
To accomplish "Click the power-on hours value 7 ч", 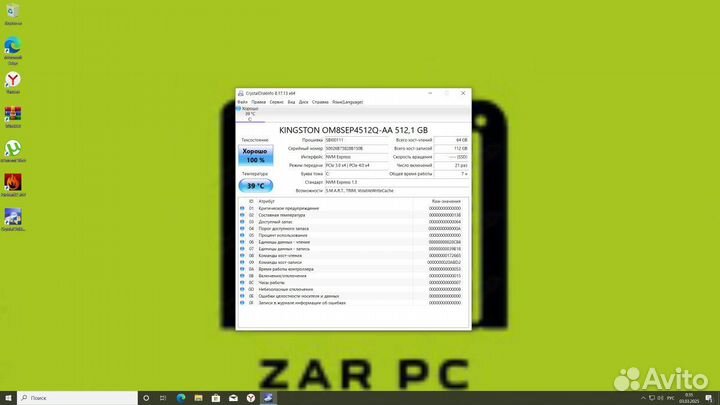I will tap(451, 174).
